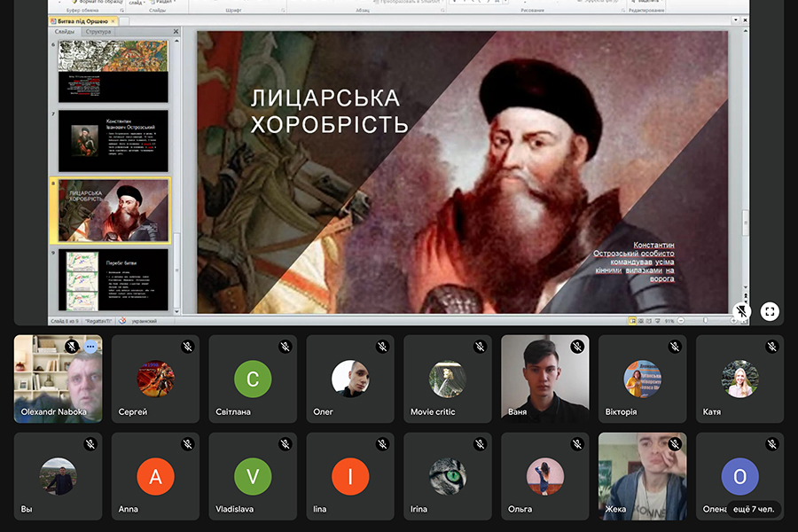This screenshot has height=532, width=798.
Task: Select slide 6 thumbnail with maps
Action: point(113,71)
